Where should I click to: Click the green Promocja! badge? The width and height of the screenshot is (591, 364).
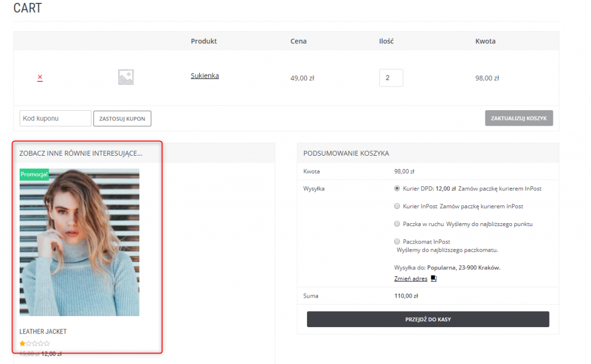tap(34, 174)
